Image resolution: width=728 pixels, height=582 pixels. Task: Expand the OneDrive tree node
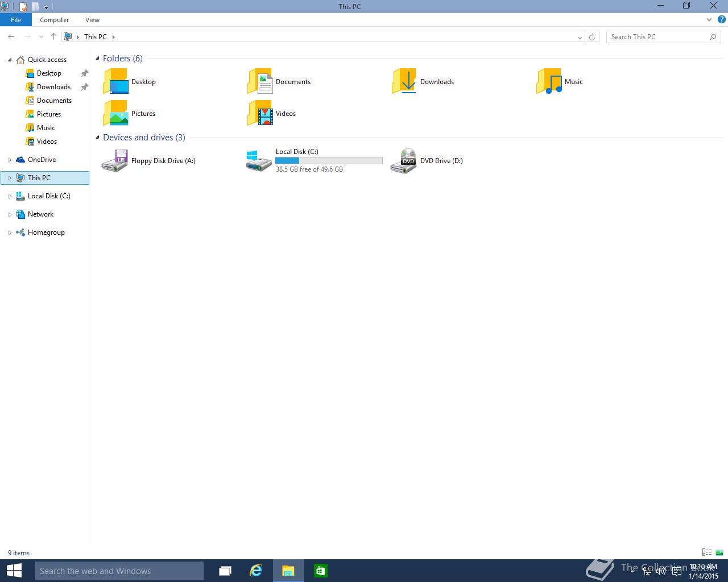click(10, 160)
